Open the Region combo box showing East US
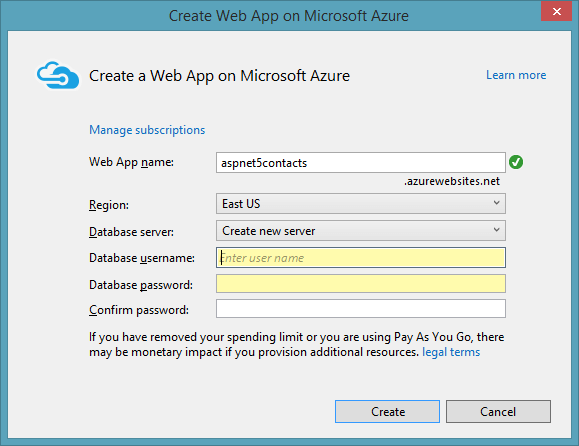 (361, 204)
